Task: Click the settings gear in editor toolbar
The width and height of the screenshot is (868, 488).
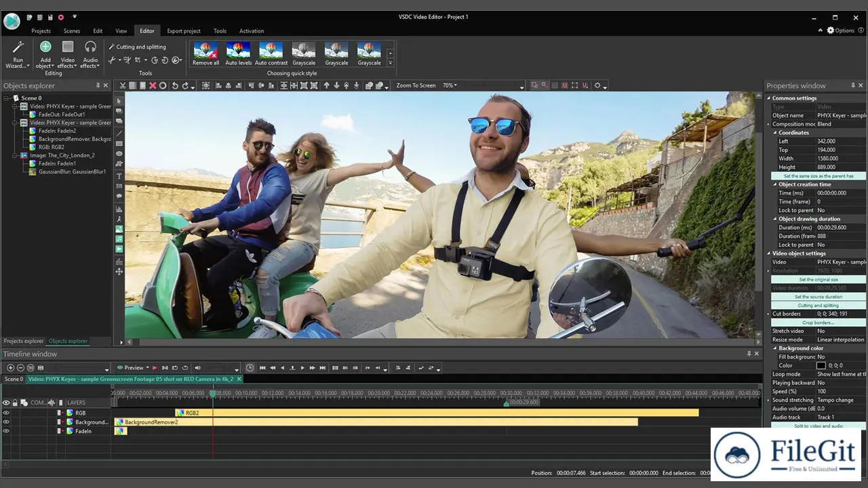Action: click(597, 85)
